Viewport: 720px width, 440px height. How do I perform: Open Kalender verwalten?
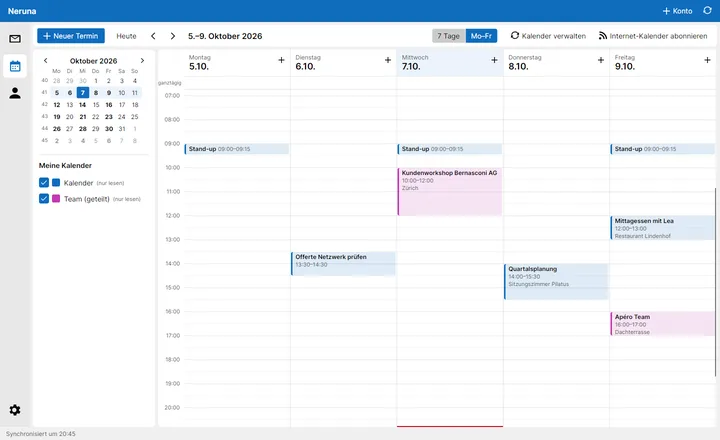click(x=548, y=36)
